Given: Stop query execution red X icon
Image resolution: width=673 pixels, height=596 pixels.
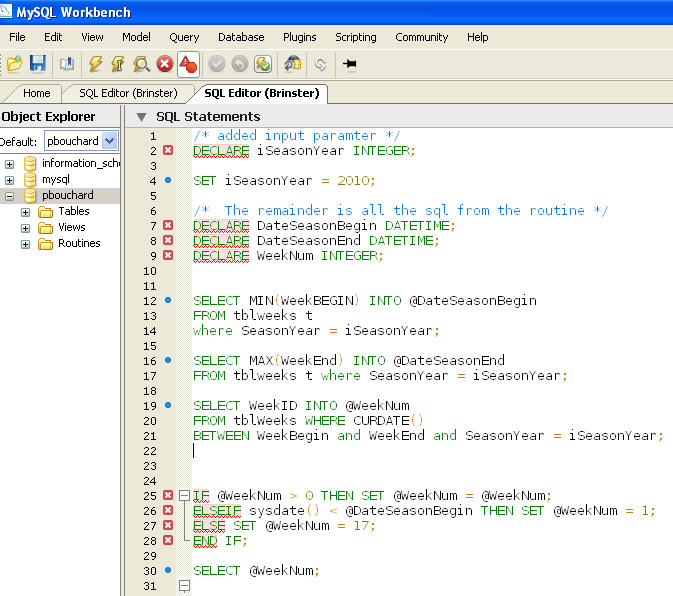Looking at the screenshot, I should pyautogui.click(x=165, y=64).
